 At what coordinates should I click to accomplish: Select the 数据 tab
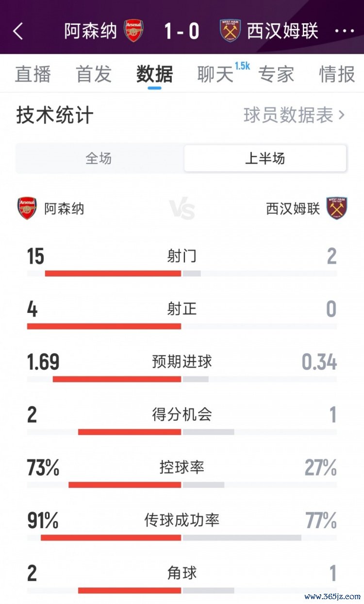[x=154, y=74]
